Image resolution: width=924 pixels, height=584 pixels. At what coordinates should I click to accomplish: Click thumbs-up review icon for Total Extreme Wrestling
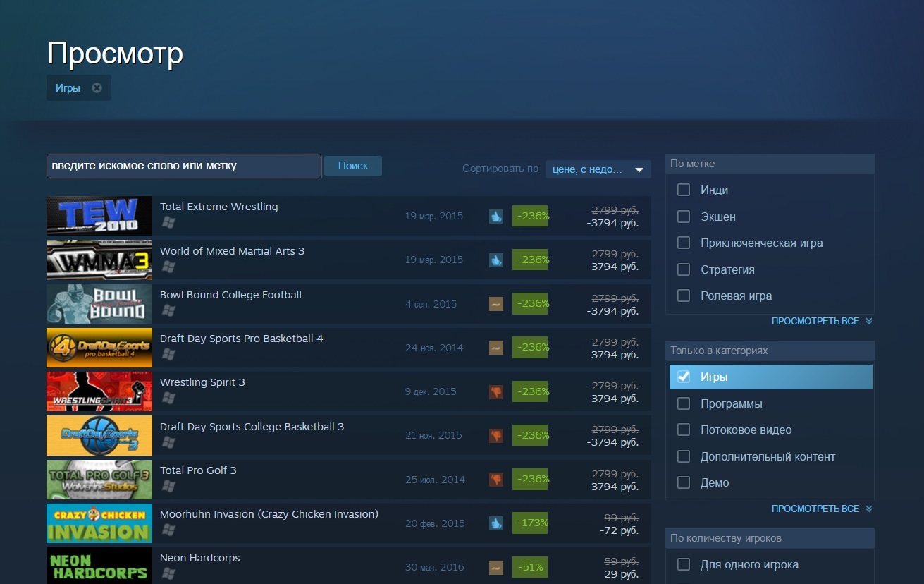pos(496,217)
